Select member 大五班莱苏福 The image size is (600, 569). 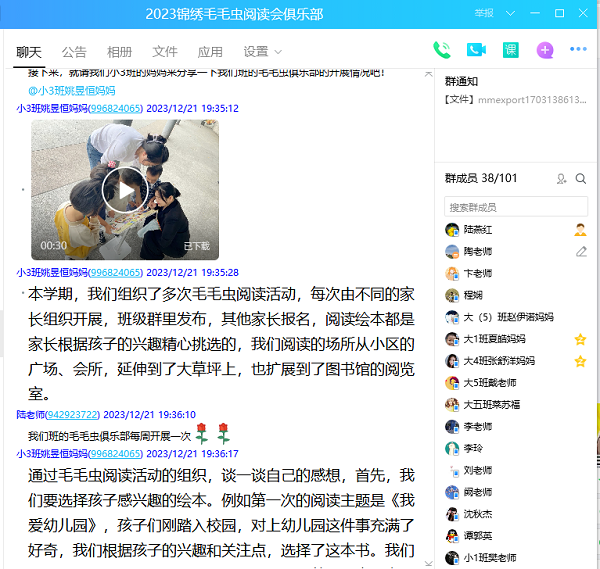[516, 404]
